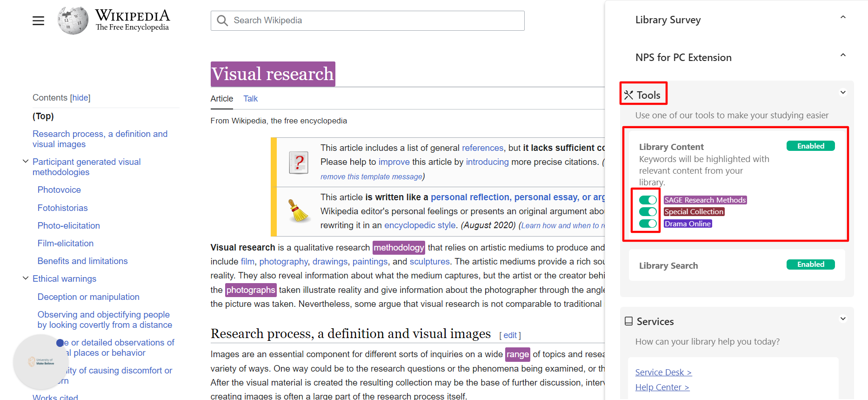The width and height of the screenshot is (868, 400).
Task: Go to Photovoice section
Action: pos(59,190)
